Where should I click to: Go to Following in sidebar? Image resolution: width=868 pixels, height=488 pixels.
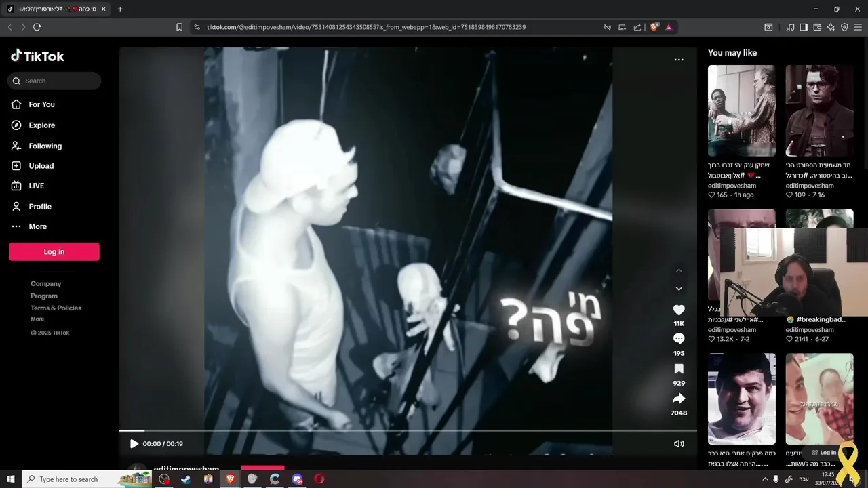click(x=45, y=146)
